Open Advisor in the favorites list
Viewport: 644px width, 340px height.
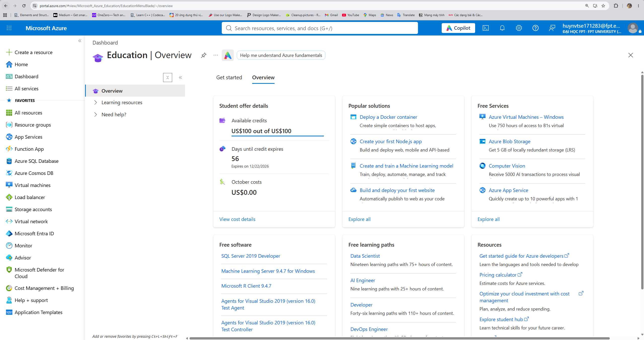[x=23, y=258]
